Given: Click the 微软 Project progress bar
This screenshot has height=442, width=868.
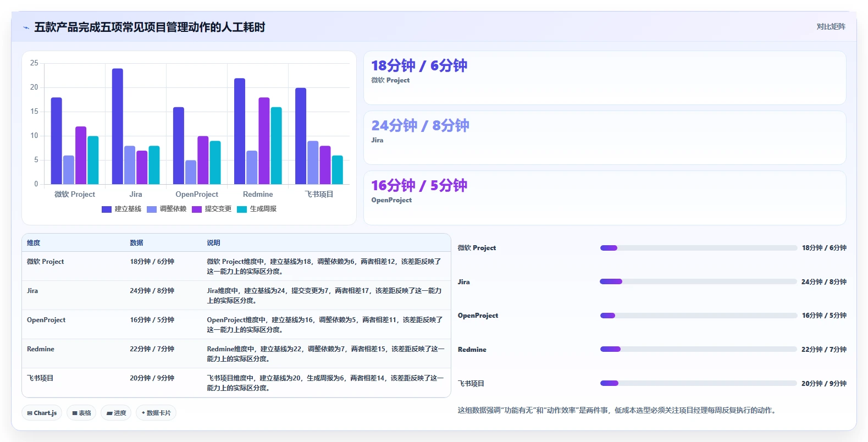Looking at the screenshot, I should pyautogui.click(x=698, y=248).
